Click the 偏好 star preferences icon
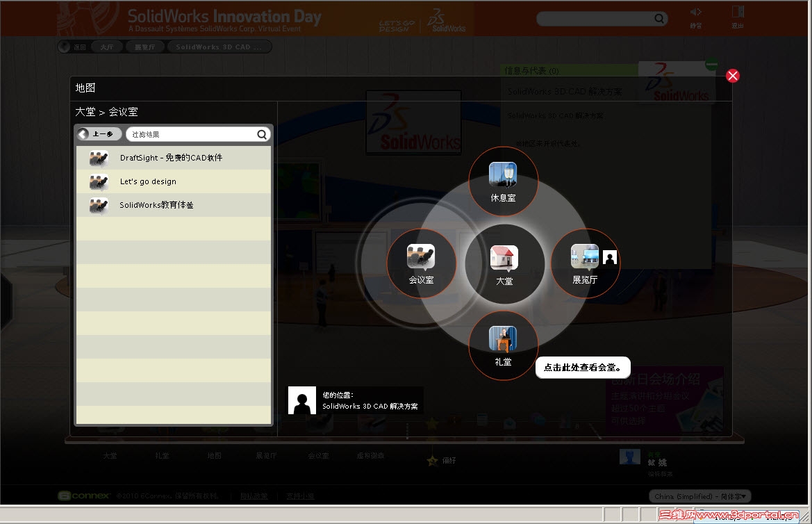Viewport: 812px width, 524px height. pyautogui.click(x=433, y=460)
